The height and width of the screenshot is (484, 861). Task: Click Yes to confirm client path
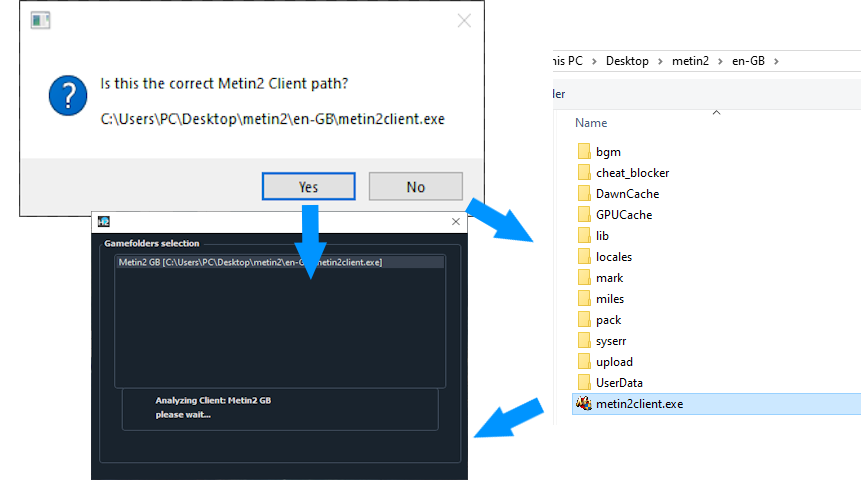tap(308, 187)
